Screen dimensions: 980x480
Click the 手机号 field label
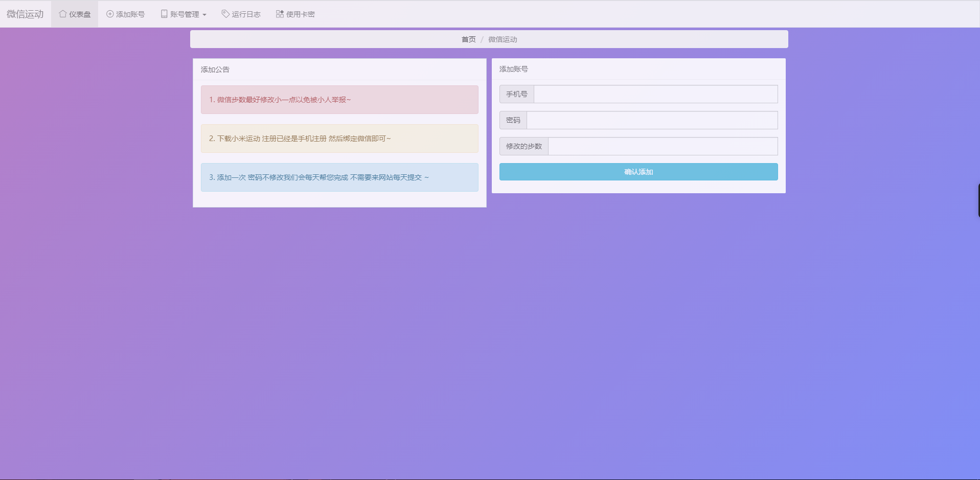tap(517, 94)
